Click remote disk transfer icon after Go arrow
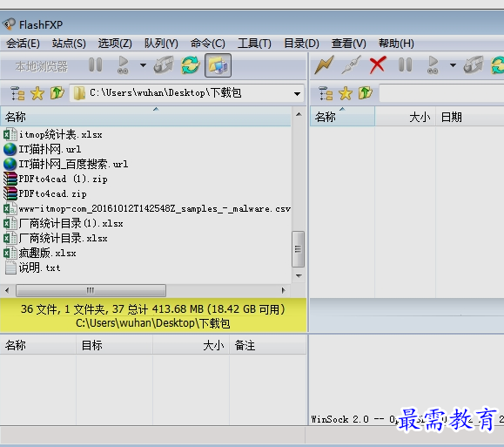Screen dimensions: 504x447 [474, 64]
